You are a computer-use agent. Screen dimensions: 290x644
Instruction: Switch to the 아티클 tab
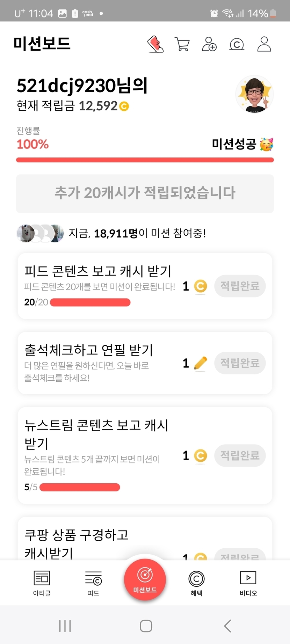point(42,583)
